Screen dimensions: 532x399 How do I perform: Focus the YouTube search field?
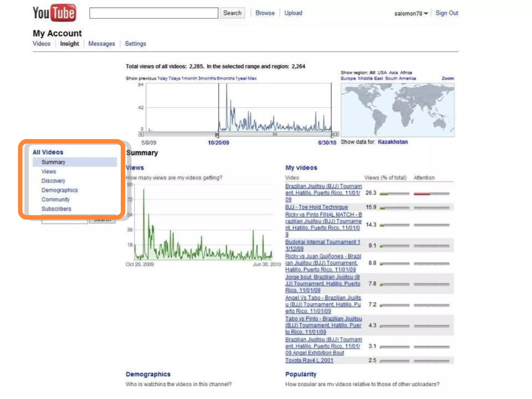[x=154, y=13]
